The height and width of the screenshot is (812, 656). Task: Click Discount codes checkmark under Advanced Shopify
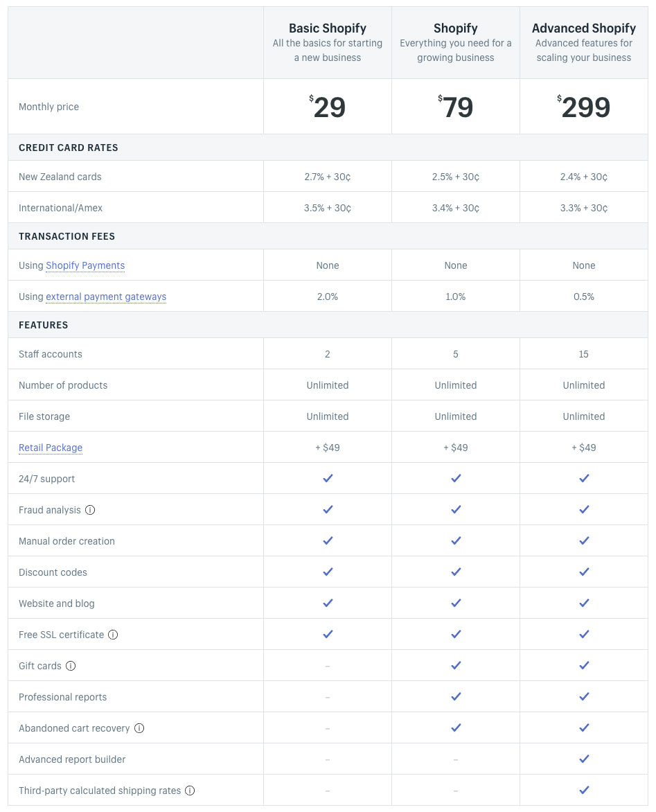[584, 572]
